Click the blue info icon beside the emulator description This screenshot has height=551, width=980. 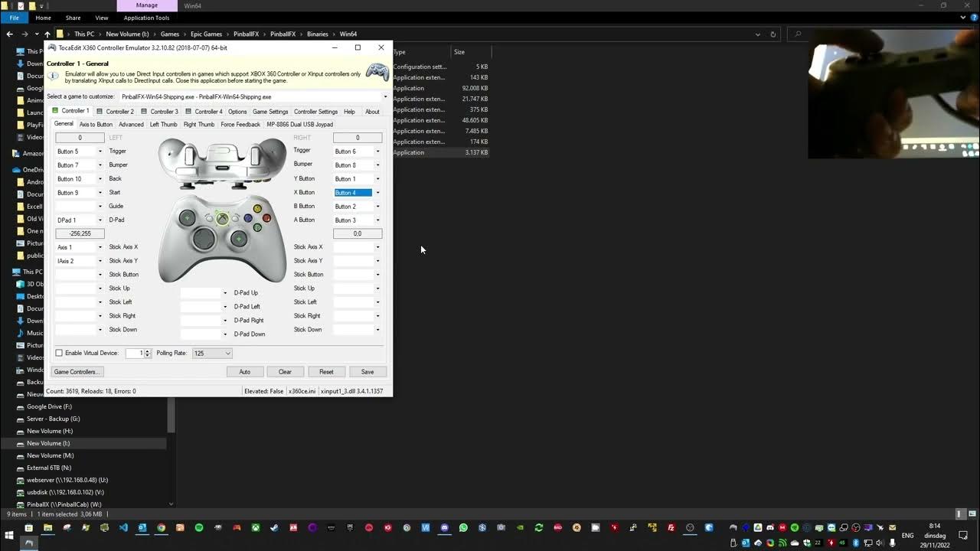[x=53, y=75]
